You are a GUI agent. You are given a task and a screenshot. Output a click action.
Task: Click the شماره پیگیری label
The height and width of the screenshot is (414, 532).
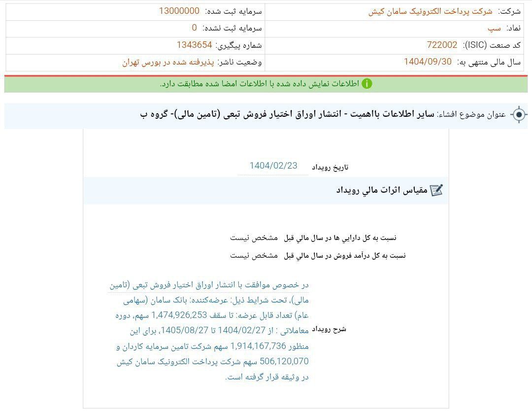(x=238, y=45)
